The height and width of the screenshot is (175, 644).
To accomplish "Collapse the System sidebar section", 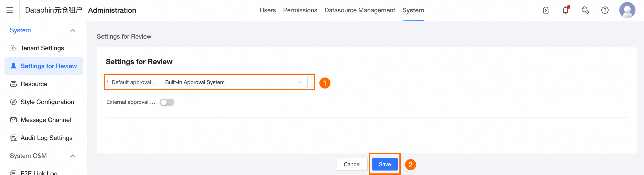I will click(72, 31).
